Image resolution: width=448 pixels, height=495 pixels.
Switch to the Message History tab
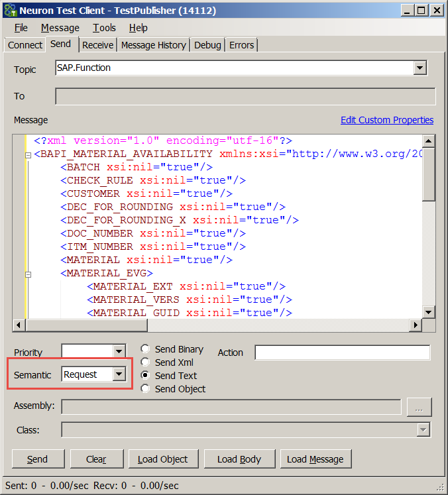pos(154,45)
